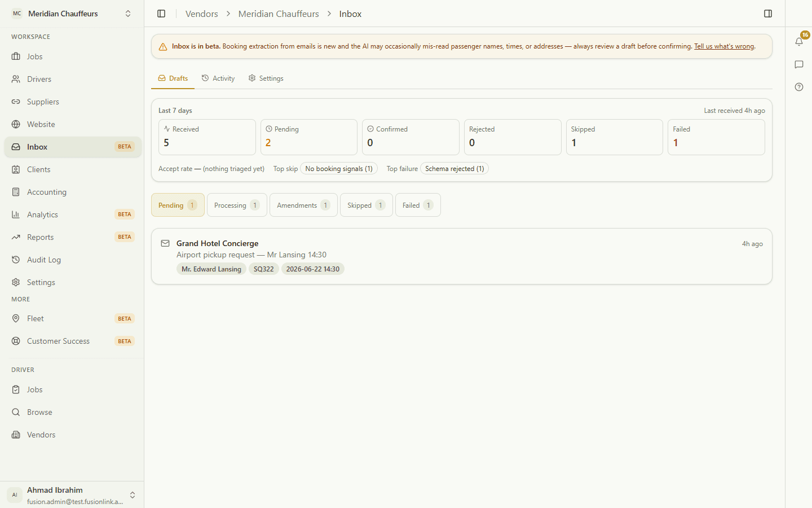This screenshot has height=508, width=812.
Task: Open the Received stat card
Action: 207,137
